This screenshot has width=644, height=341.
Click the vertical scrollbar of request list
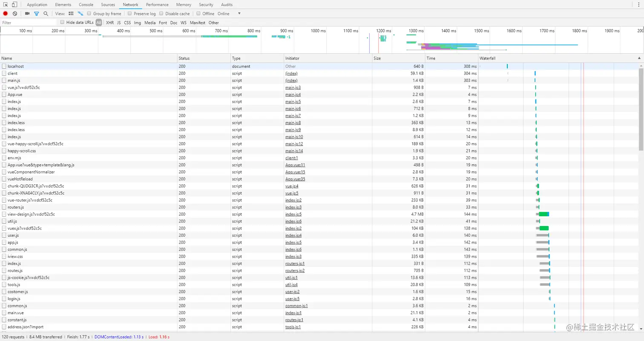point(641,109)
